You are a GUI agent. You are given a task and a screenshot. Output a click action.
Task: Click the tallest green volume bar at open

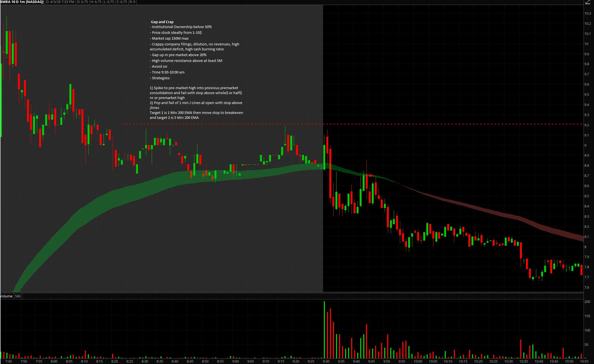tap(324, 330)
